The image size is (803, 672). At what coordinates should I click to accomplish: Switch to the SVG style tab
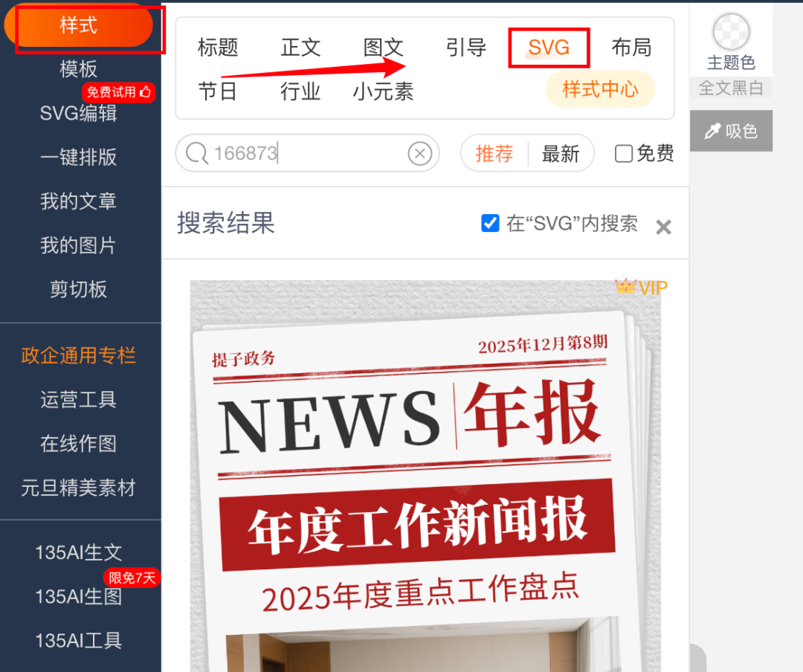pos(549,48)
